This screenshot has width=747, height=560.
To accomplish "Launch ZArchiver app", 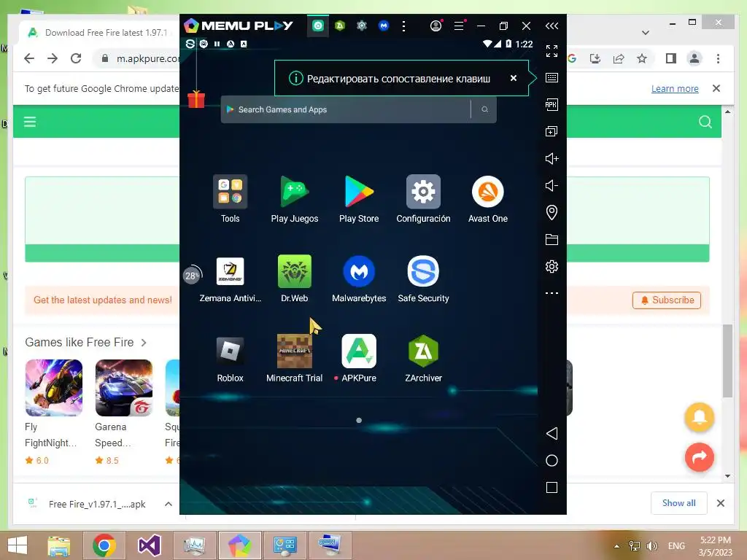I will coord(423,351).
